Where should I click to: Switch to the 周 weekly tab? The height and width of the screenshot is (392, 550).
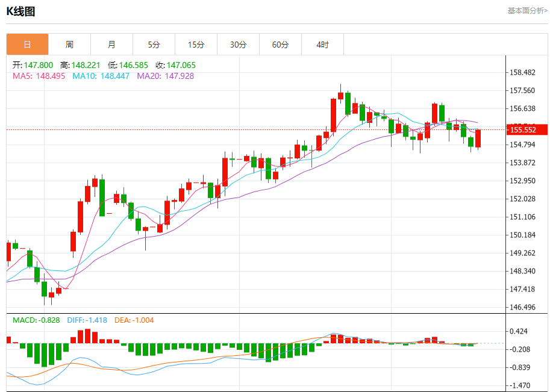(x=69, y=45)
